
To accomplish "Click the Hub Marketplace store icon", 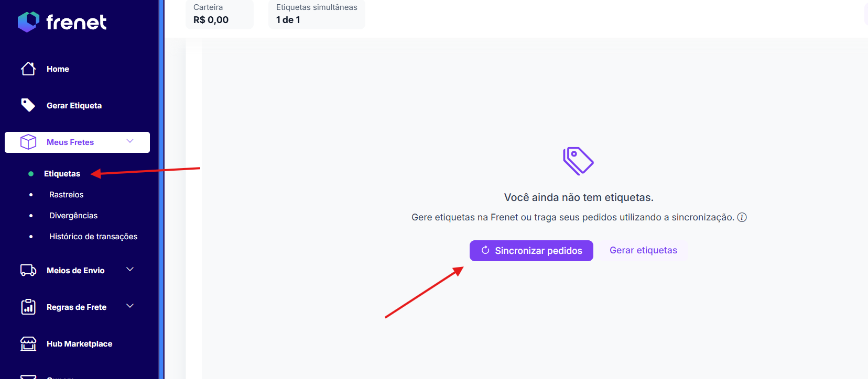I will coord(28,343).
